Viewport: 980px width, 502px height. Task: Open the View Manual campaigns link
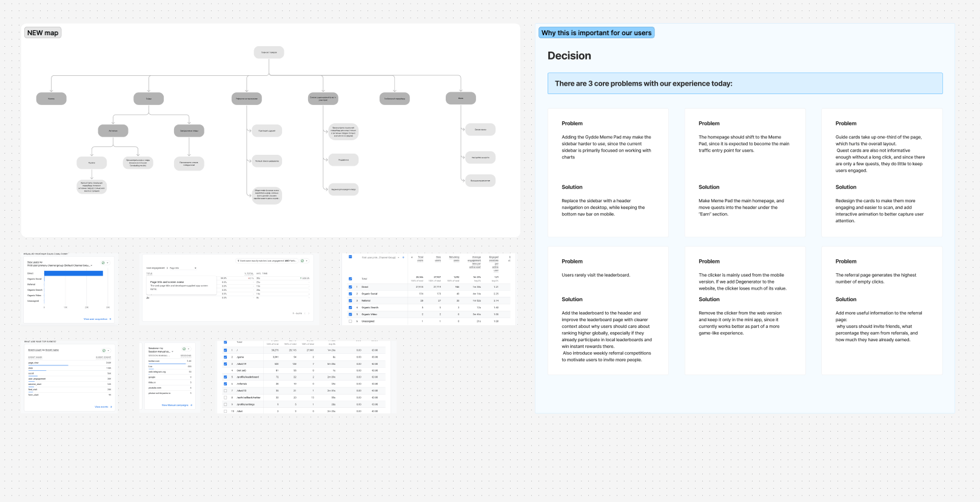[175, 405]
